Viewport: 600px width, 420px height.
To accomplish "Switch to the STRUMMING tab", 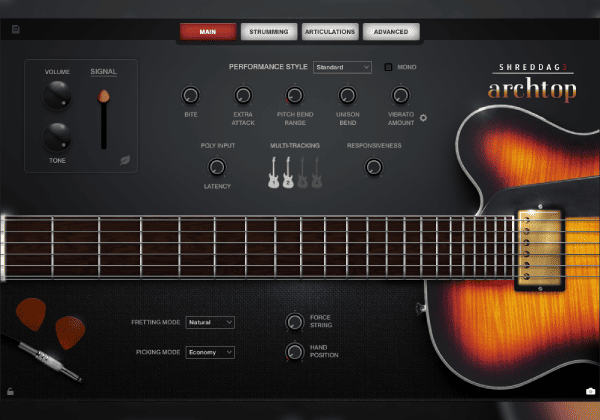I will coord(269,32).
